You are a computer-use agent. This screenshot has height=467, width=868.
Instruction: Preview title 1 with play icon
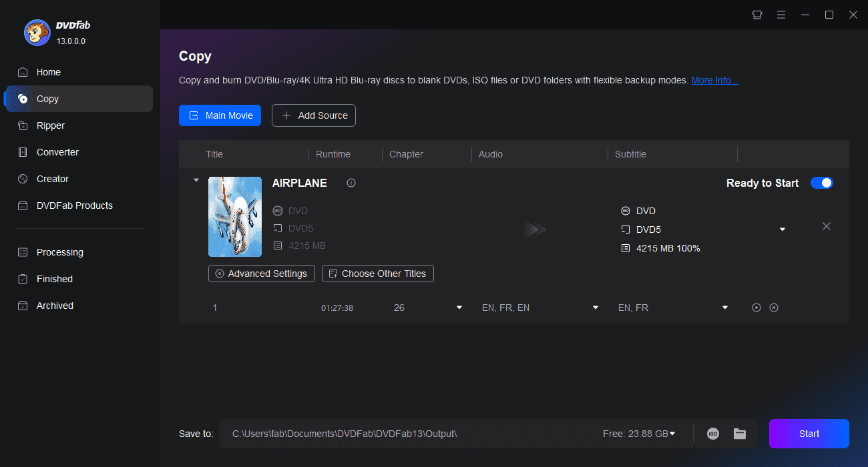pos(756,308)
